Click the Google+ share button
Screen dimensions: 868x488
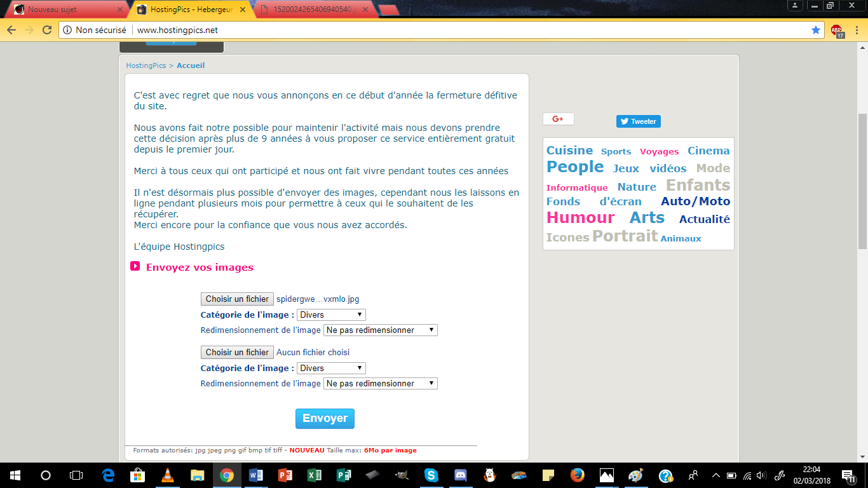pyautogui.click(x=558, y=119)
